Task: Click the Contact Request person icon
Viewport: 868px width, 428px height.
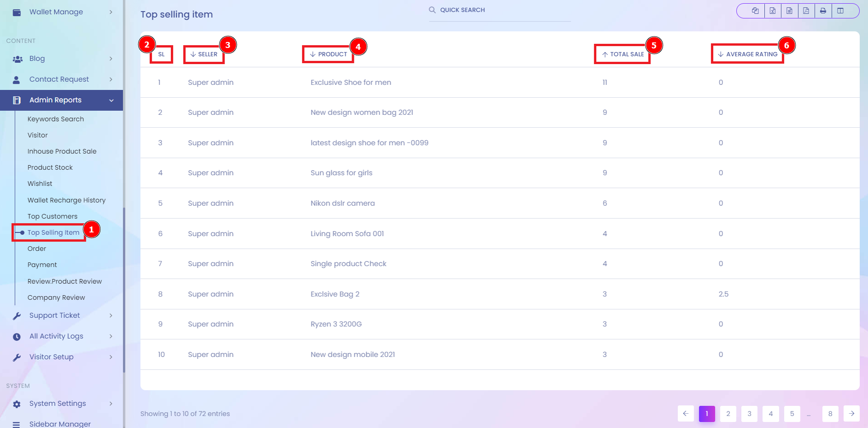Action: tap(17, 80)
